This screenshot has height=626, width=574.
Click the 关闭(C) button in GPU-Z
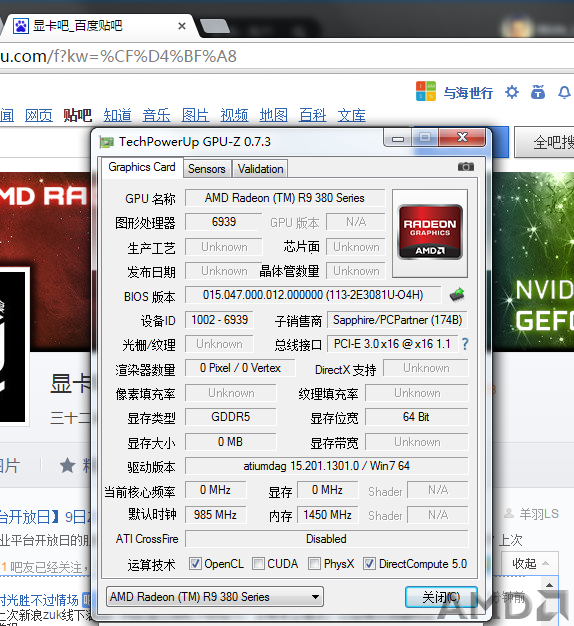[441, 597]
